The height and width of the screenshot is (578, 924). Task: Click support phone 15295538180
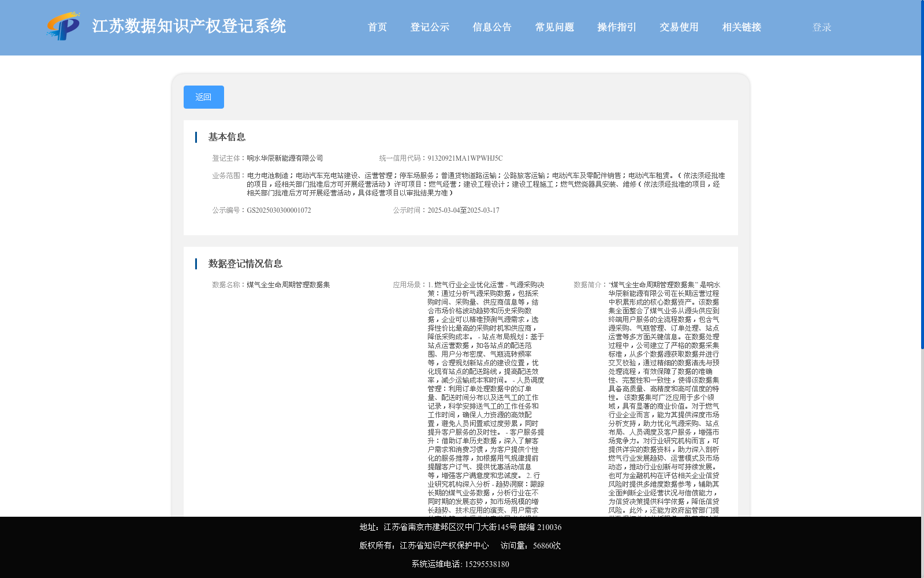[x=487, y=564]
